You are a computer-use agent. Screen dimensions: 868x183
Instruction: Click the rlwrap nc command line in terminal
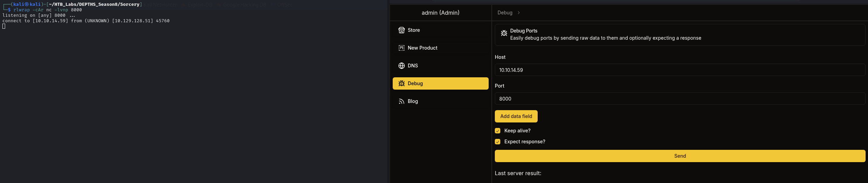point(48,10)
